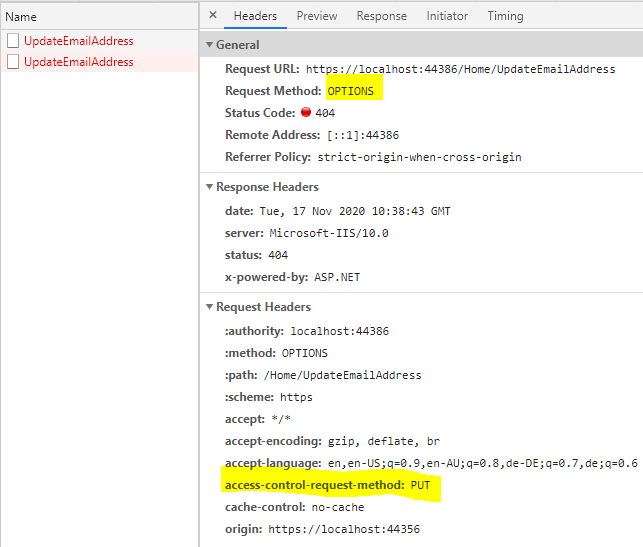Switch to the Response tab
The image size is (643, 547).
381,16
